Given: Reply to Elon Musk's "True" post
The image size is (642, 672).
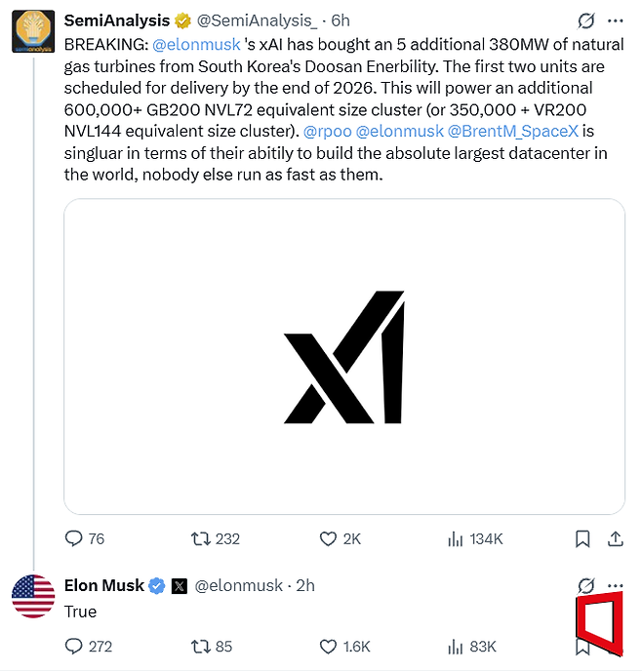Looking at the screenshot, I should point(74,646).
